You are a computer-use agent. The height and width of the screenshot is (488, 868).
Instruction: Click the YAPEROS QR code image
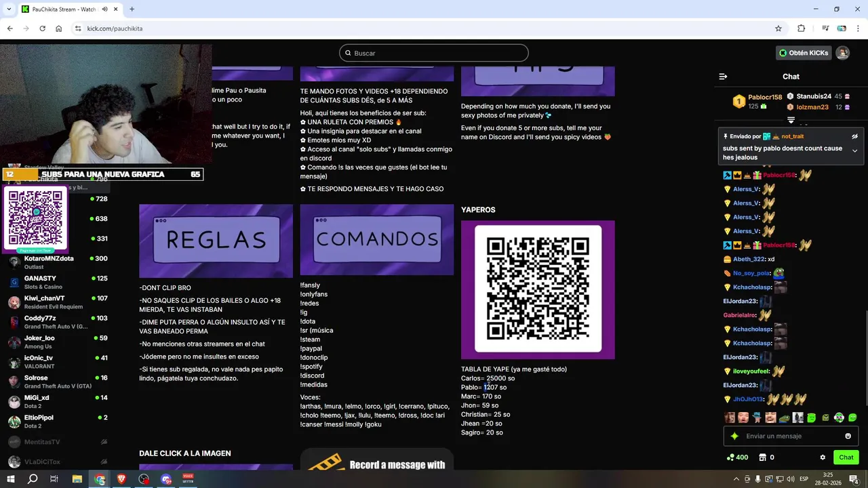pos(538,289)
